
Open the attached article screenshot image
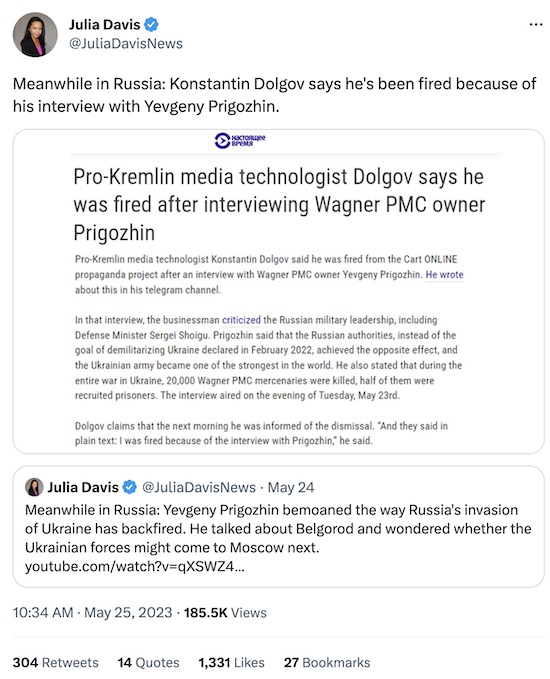pyautogui.click(x=278, y=291)
